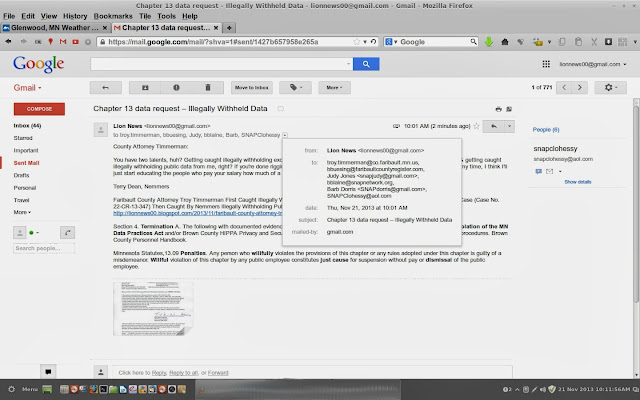
Task: Click the open in new window icon
Action: point(509,109)
